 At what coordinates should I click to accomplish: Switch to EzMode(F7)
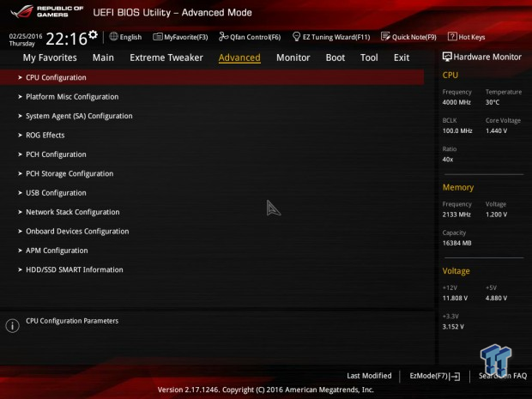click(429, 376)
